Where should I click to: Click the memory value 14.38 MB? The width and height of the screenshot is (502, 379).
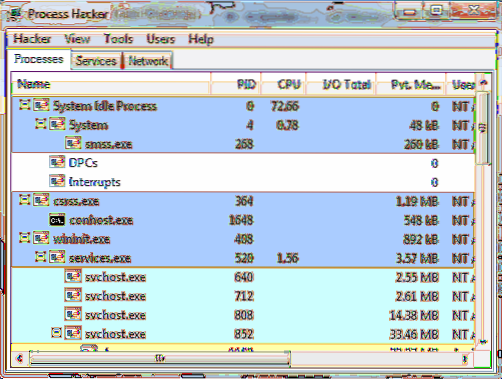(x=414, y=315)
